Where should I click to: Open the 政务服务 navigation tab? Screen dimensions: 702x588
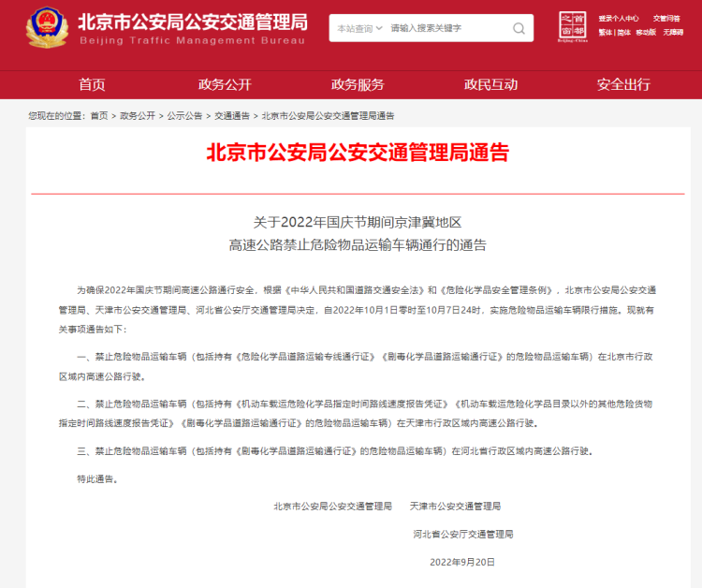click(x=358, y=84)
